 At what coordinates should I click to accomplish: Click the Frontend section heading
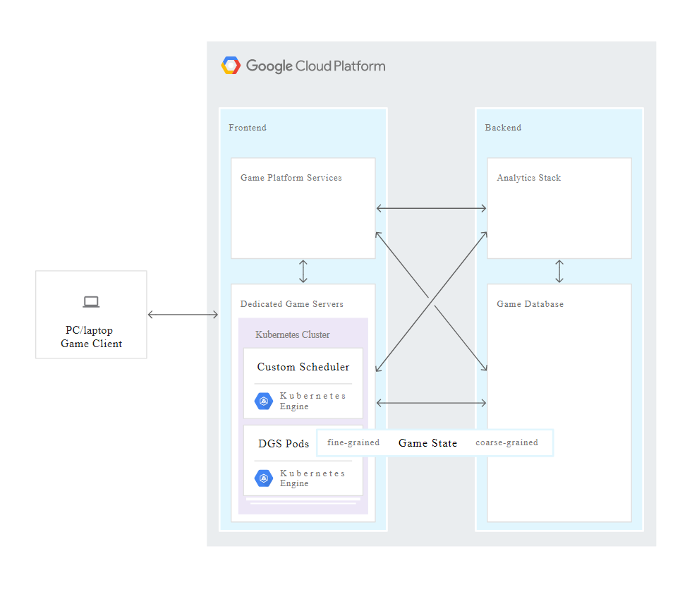pos(248,128)
